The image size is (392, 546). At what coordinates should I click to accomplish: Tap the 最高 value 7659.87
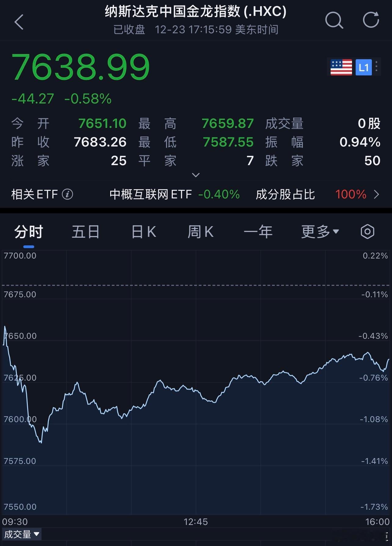(228, 124)
